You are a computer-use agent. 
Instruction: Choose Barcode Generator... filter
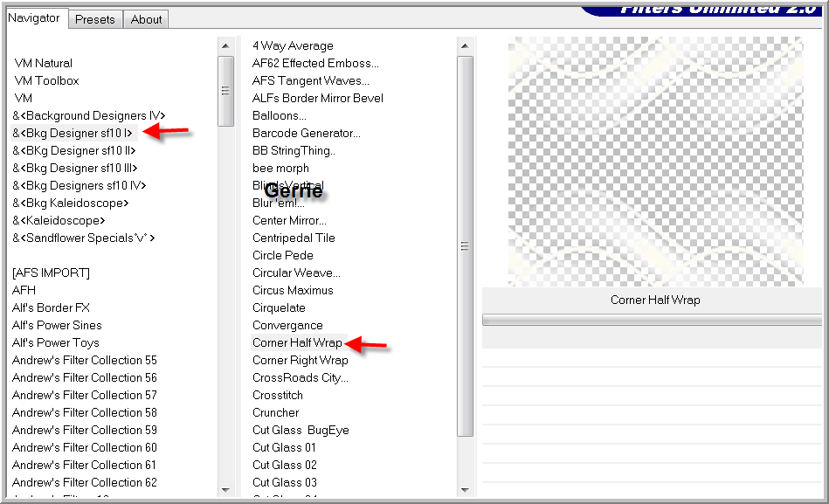point(306,134)
